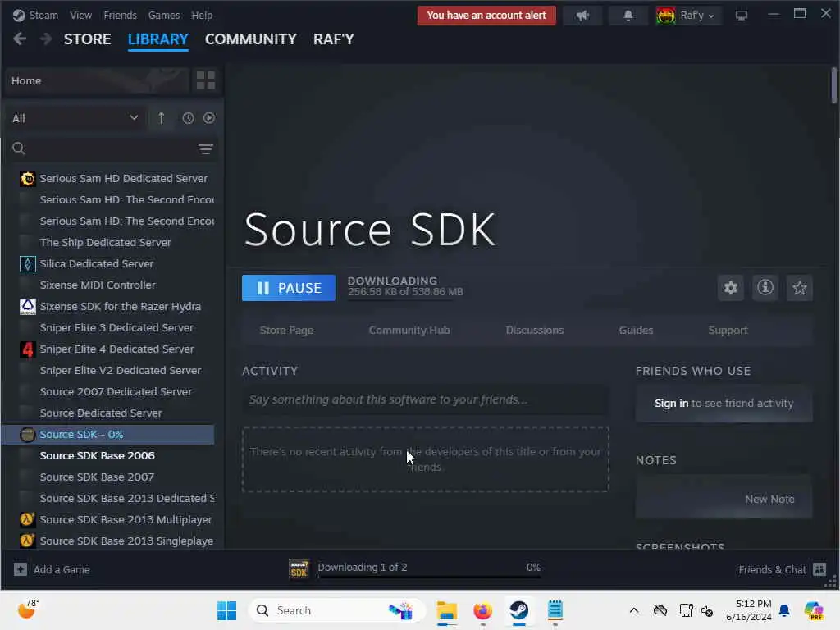Click the library search input field

(111, 148)
